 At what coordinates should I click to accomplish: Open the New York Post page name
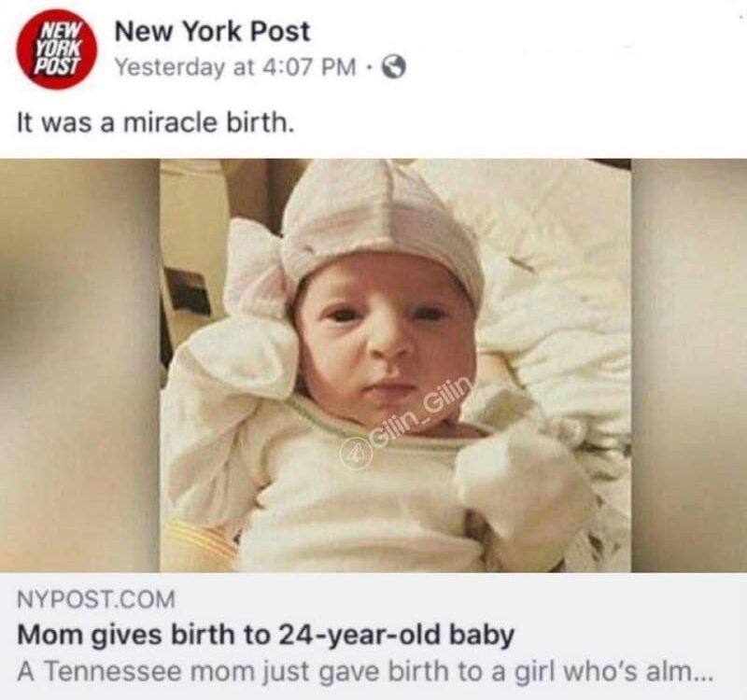[x=212, y=32]
